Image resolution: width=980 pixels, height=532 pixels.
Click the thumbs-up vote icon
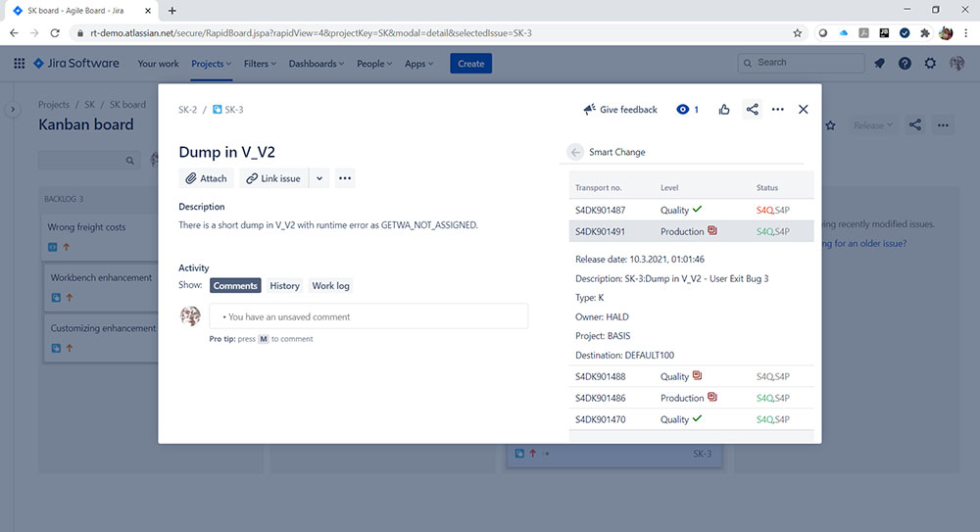point(724,110)
